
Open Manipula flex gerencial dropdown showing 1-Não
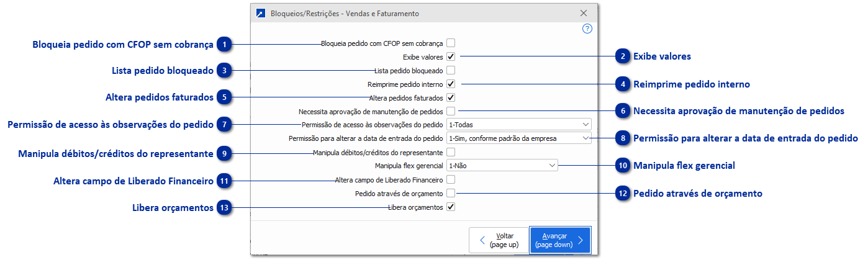tap(502, 166)
